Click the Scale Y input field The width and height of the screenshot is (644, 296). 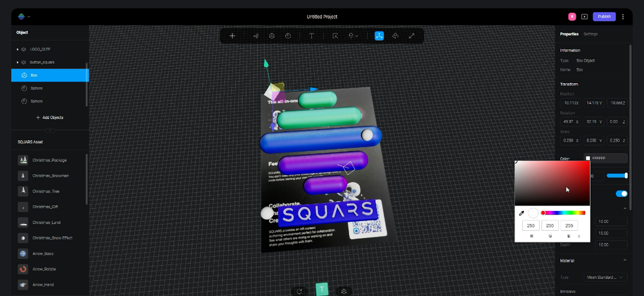[594, 140]
